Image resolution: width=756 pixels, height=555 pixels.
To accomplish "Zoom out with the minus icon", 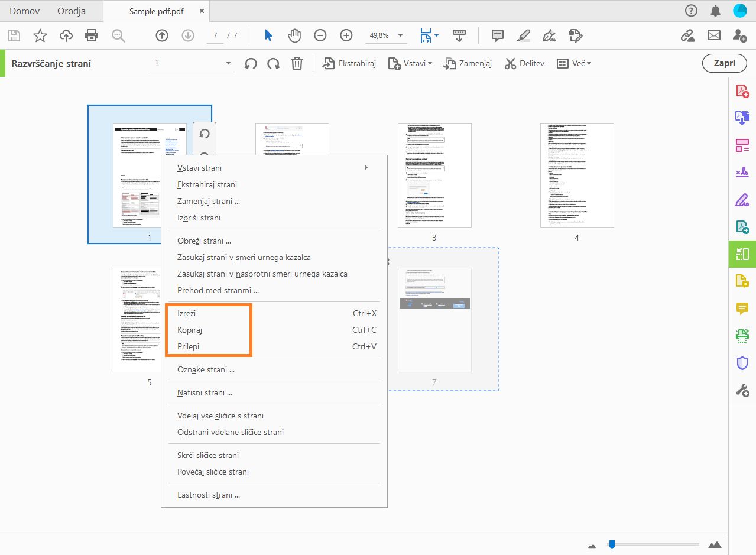I will pos(320,35).
